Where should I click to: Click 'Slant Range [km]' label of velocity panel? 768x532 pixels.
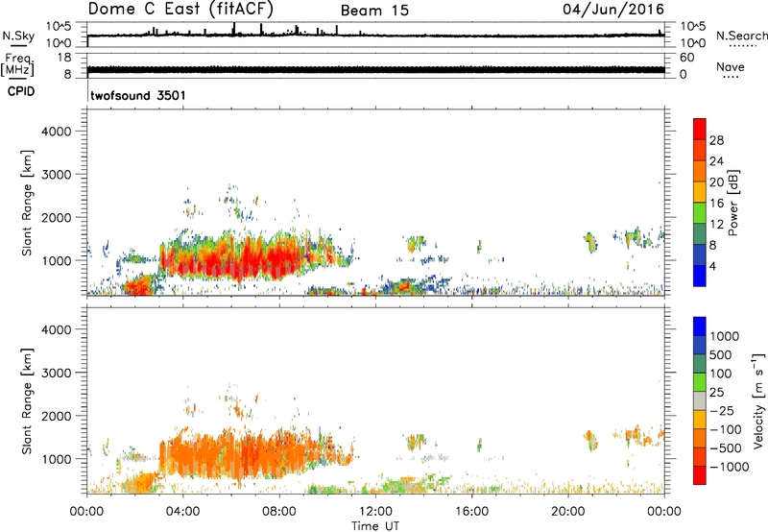27,400
